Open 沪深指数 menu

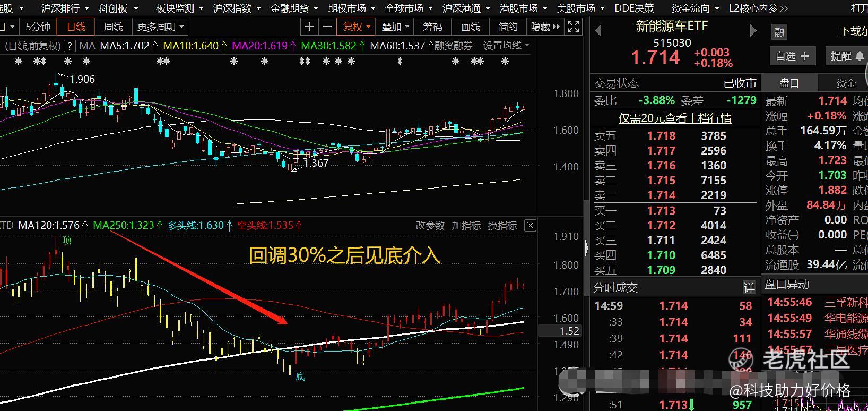(x=237, y=8)
